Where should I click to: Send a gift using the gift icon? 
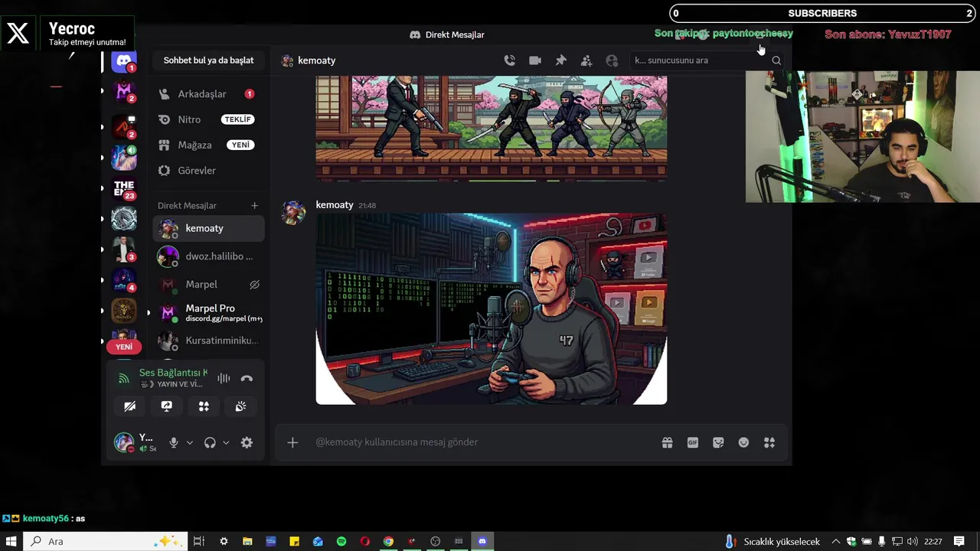point(667,442)
